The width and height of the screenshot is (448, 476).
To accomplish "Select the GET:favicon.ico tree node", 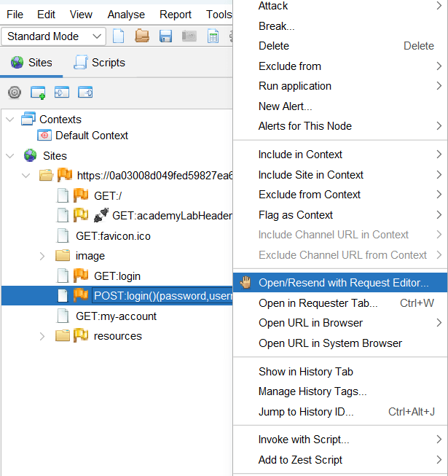I will tap(113, 236).
